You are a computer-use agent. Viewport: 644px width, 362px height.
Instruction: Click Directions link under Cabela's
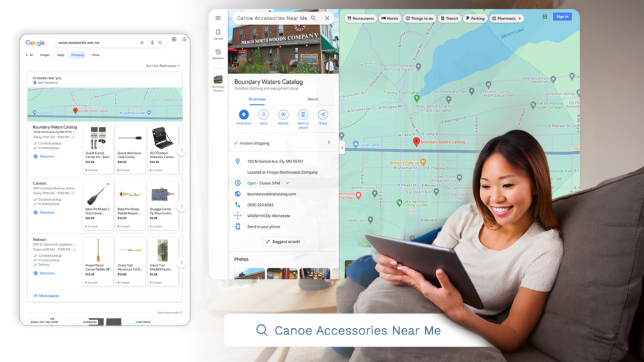coord(44,213)
